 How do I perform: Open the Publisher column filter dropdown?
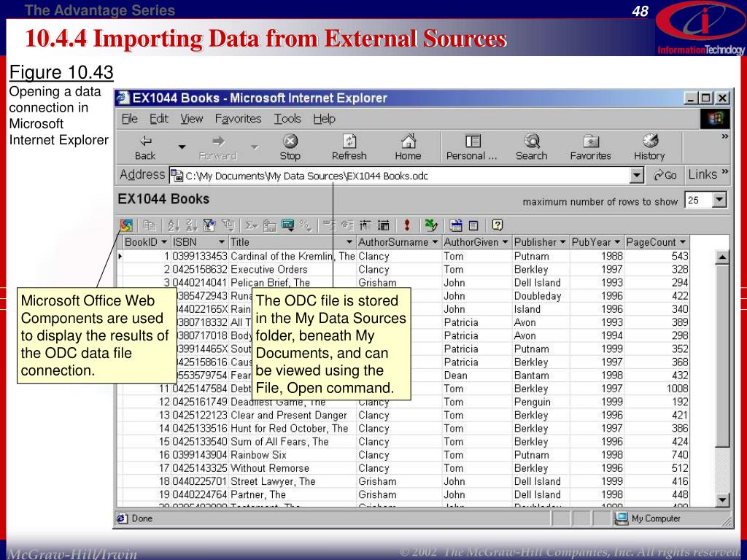(x=562, y=242)
